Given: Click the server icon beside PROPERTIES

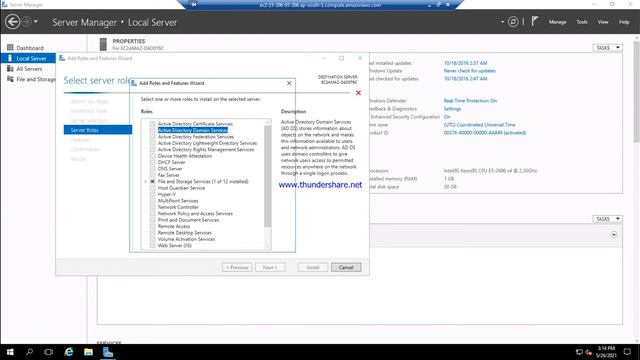Looking at the screenshot, I should [x=103, y=44].
